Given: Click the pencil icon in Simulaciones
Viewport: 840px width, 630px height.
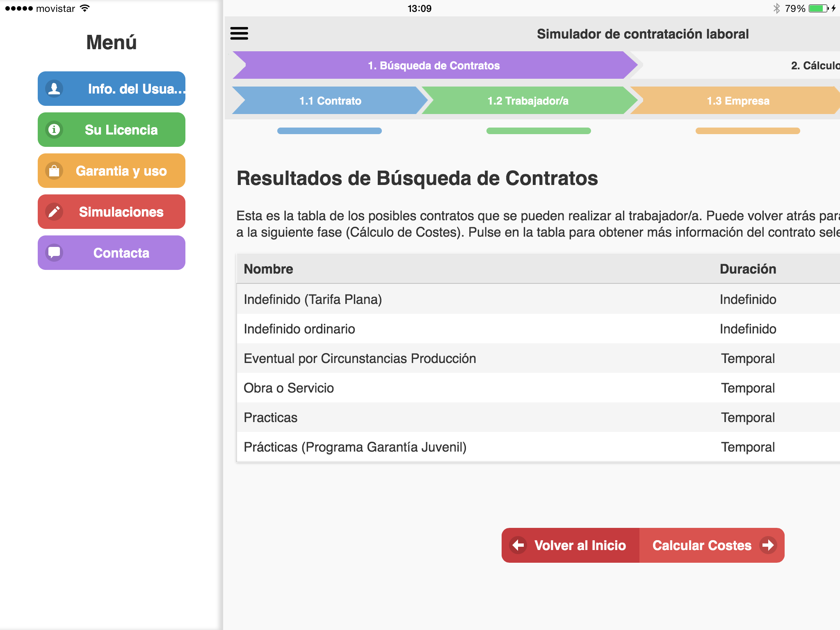Looking at the screenshot, I should coord(54,212).
